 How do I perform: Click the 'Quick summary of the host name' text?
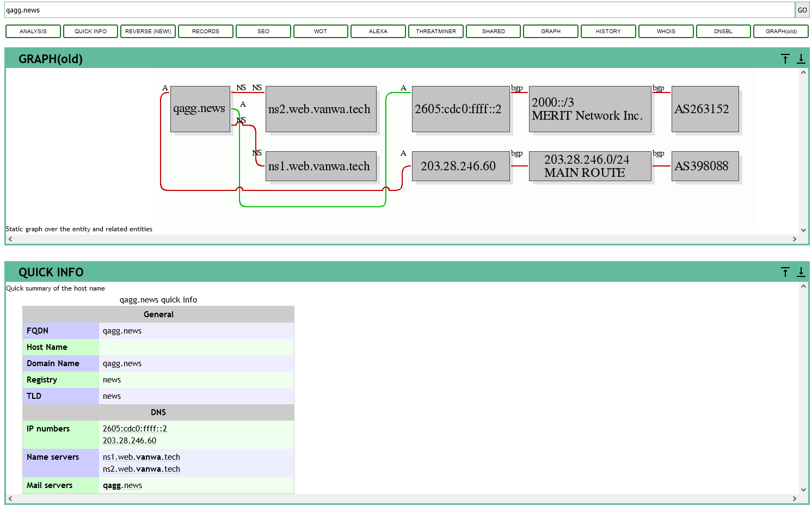pyautogui.click(x=56, y=288)
